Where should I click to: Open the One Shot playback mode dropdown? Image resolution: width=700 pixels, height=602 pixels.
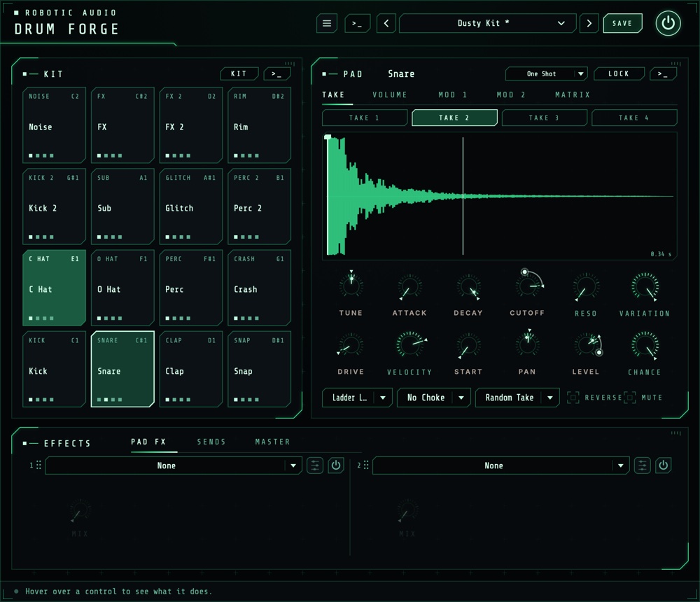[x=546, y=73]
